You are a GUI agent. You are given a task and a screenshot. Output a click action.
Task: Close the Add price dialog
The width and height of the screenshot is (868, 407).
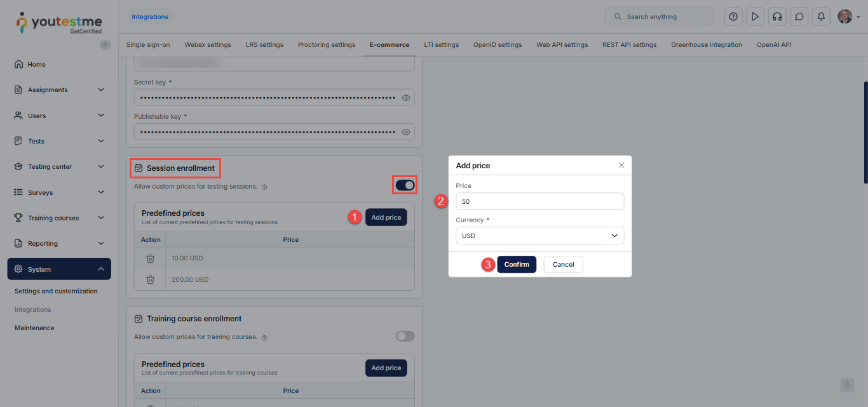tap(621, 165)
